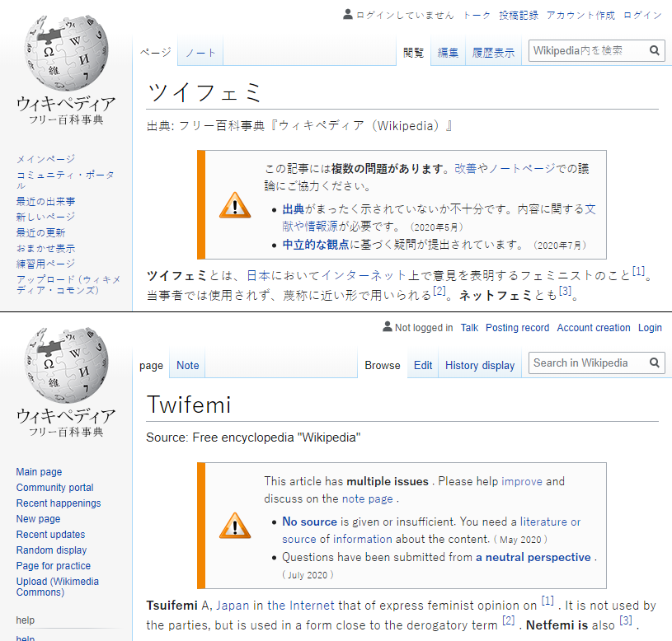The width and height of the screenshot is (672, 641).
Task: Click the warning triangle icon in the English notice
Action: pyautogui.click(x=234, y=525)
